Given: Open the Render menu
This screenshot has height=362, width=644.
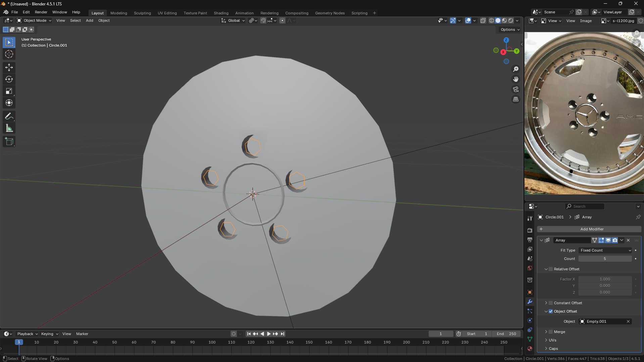Looking at the screenshot, I should (41, 12).
